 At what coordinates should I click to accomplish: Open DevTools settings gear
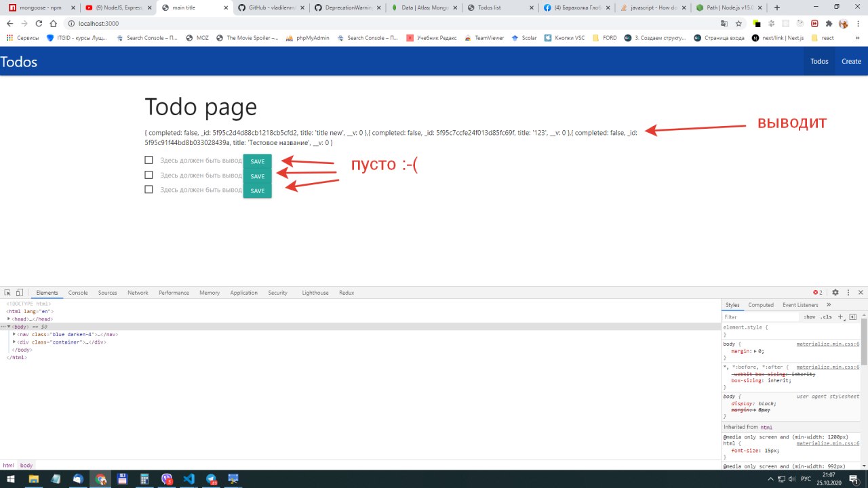835,293
